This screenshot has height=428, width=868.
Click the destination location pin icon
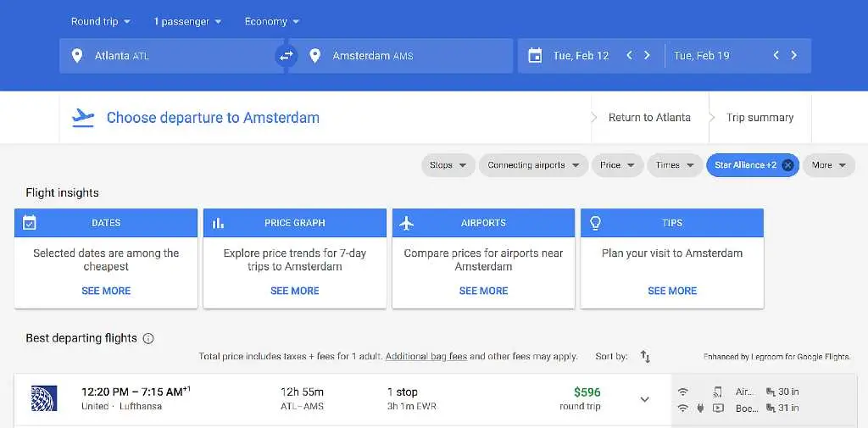(315, 55)
